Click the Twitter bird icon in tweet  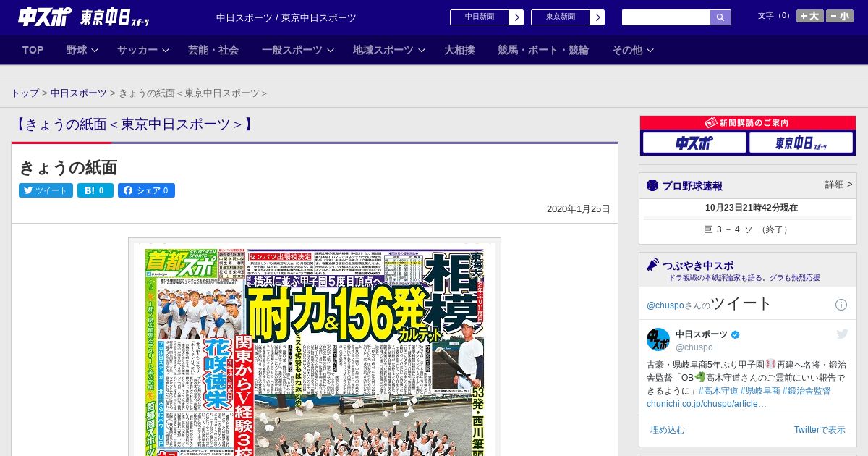[x=842, y=334]
